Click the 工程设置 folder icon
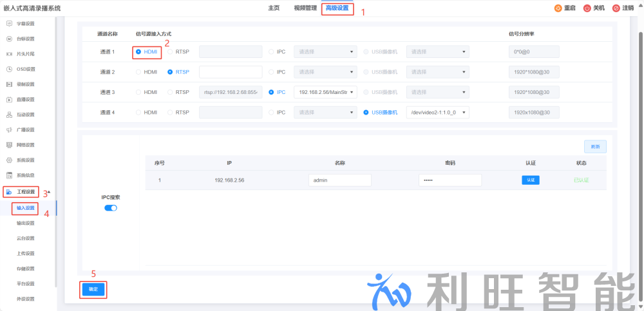 click(9, 192)
